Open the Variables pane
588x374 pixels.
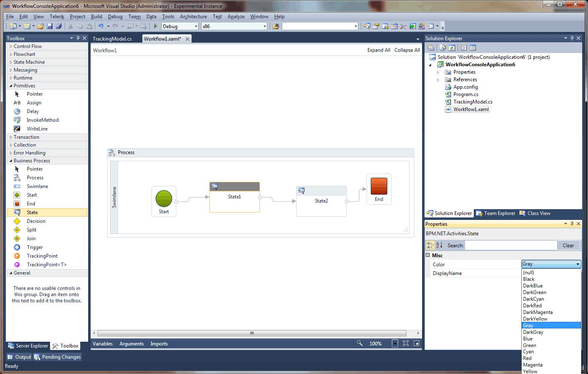click(103, 344)
